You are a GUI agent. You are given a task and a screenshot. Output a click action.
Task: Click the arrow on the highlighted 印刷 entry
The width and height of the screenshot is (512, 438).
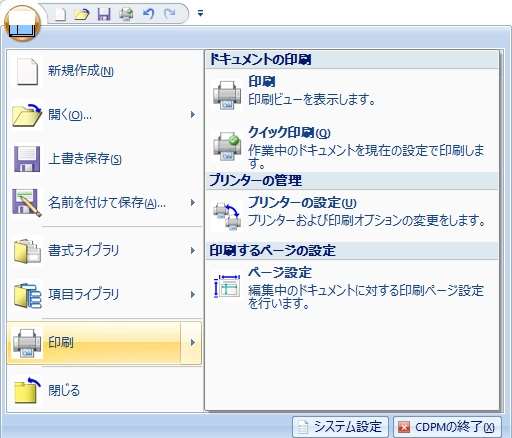point(191,343)
